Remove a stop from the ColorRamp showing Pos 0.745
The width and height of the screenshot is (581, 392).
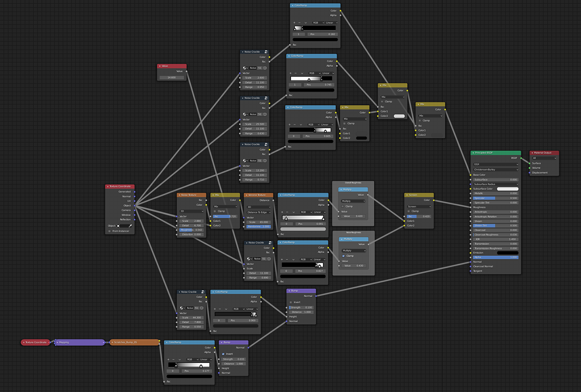point(296,74)
